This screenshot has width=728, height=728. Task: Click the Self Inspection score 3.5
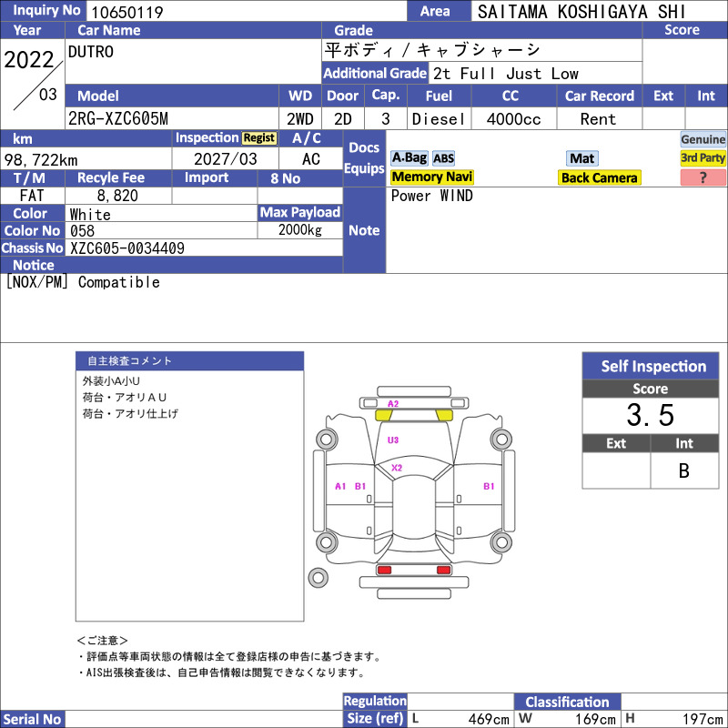click(650, 415)
